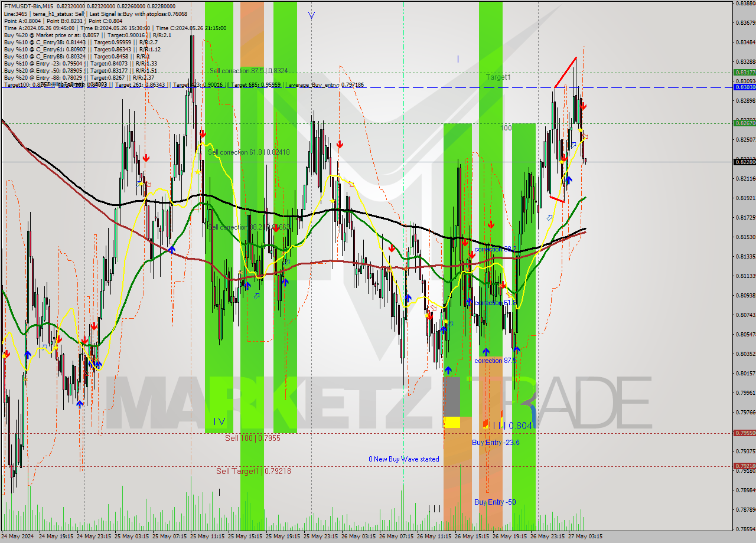
Task: Click the 0.81725 price axis value
Action: point(745,217)
